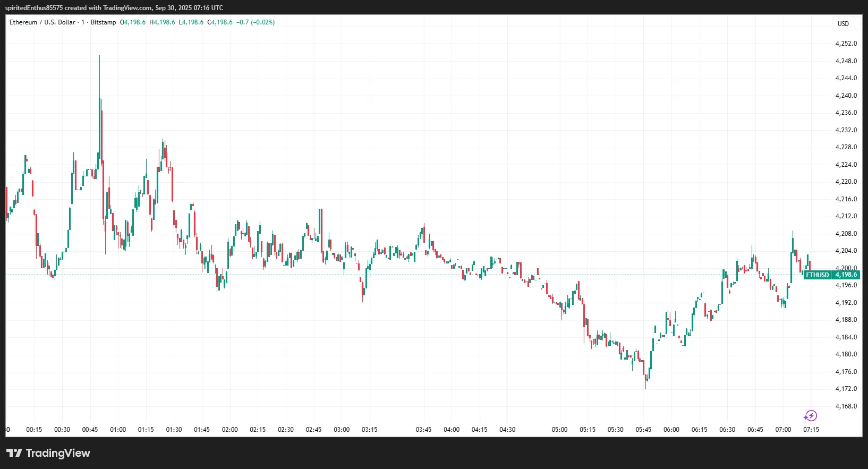Click the close value C4,198.6 in legend
This screenshot has height=469, width=868.
tap(220, 22)
